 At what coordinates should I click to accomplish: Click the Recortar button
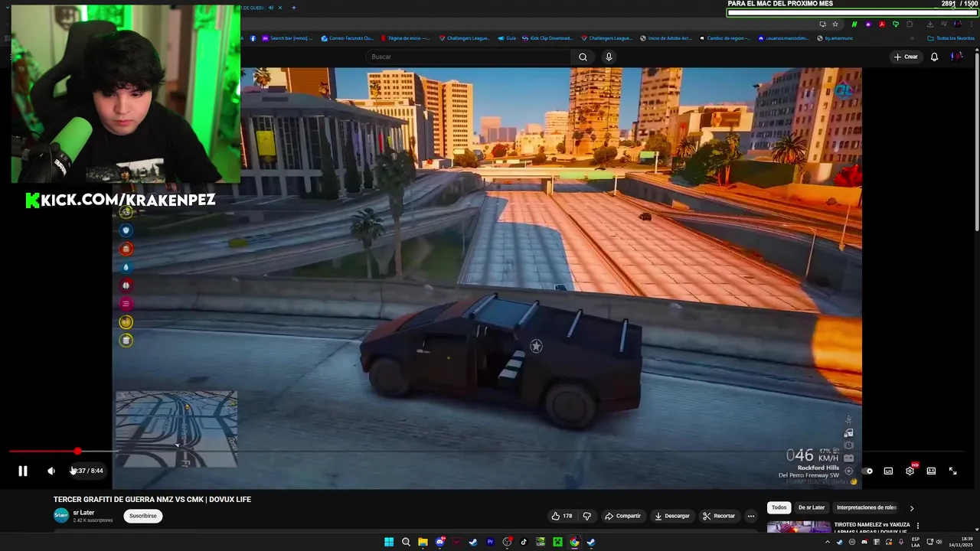[x=720, y=516]
